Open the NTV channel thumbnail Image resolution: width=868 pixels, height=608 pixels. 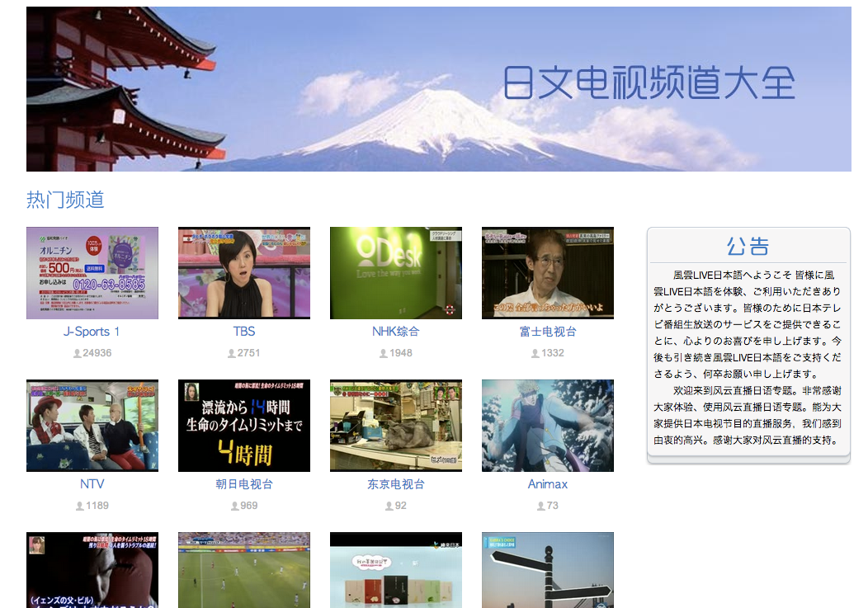tap(92, 426)
